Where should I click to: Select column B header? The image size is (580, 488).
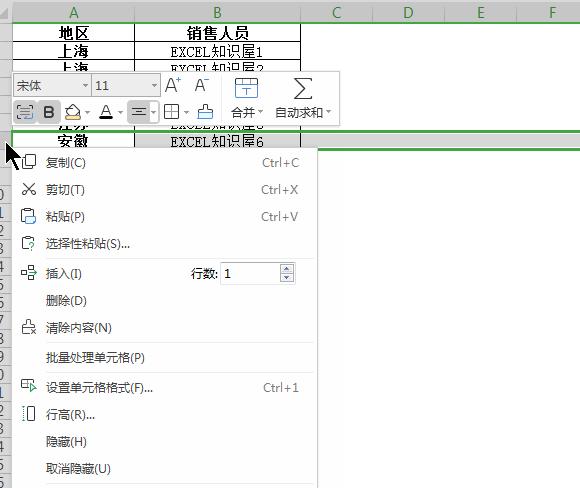pyautogui.click(x=218, y=13)
